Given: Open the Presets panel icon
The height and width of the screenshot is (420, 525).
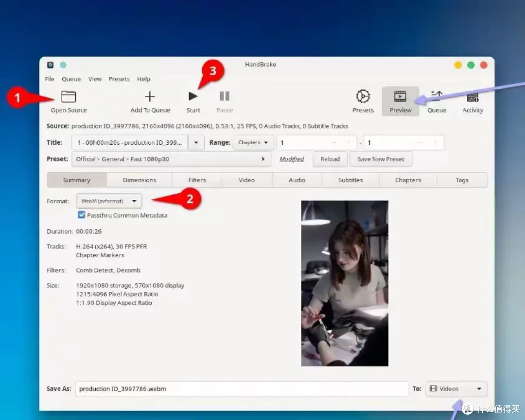Looking at the screenshot, I should click(x=363, y=96).
